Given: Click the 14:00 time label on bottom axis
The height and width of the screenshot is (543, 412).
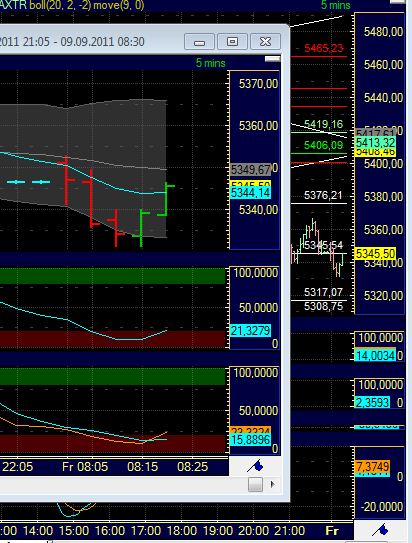Looking at the screenshot, I should coord(38,531).
